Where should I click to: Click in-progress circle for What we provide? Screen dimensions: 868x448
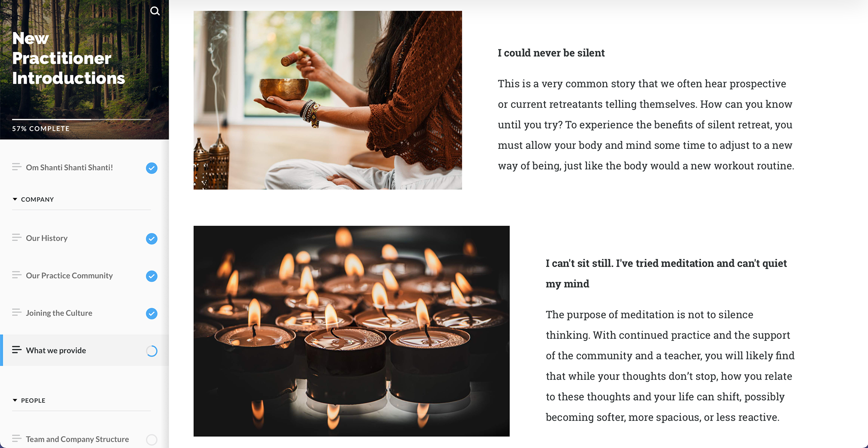tap(152, 351)
